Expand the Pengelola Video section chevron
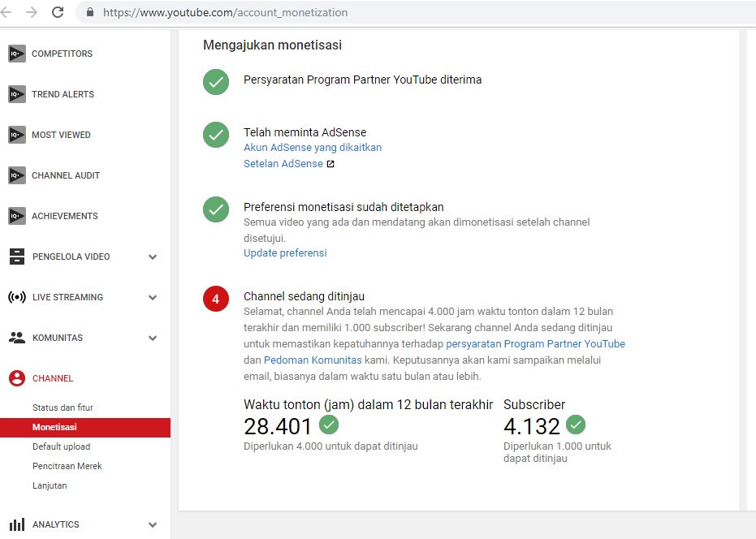 [153, 257]
